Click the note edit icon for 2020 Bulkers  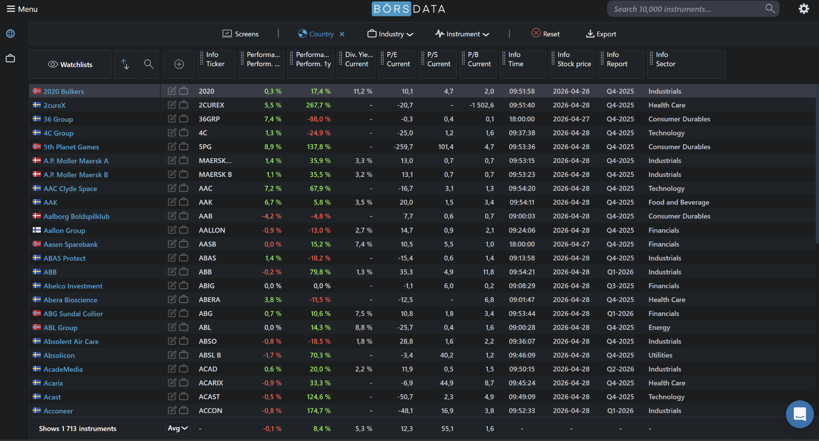pos(172,91)
